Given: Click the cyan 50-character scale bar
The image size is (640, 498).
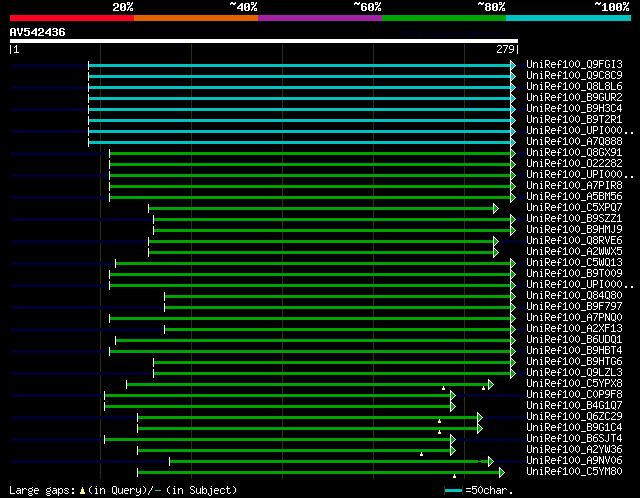Looking at the screenshot, I should click(453, 491).
